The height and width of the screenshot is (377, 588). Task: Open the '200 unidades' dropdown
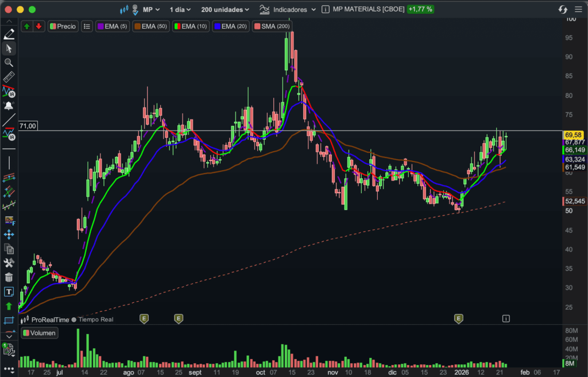(x=225, y=10)
